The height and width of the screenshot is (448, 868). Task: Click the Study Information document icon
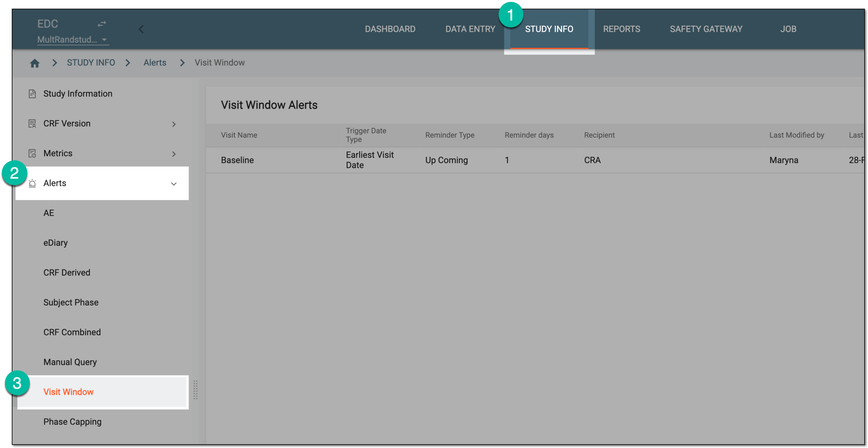pyautogui.click(x=32, y=94)
